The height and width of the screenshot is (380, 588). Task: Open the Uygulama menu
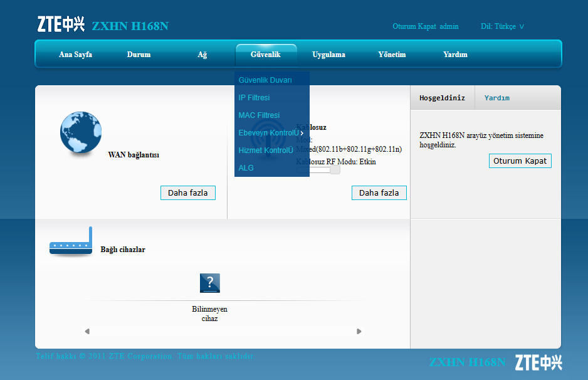click(329, 55)
